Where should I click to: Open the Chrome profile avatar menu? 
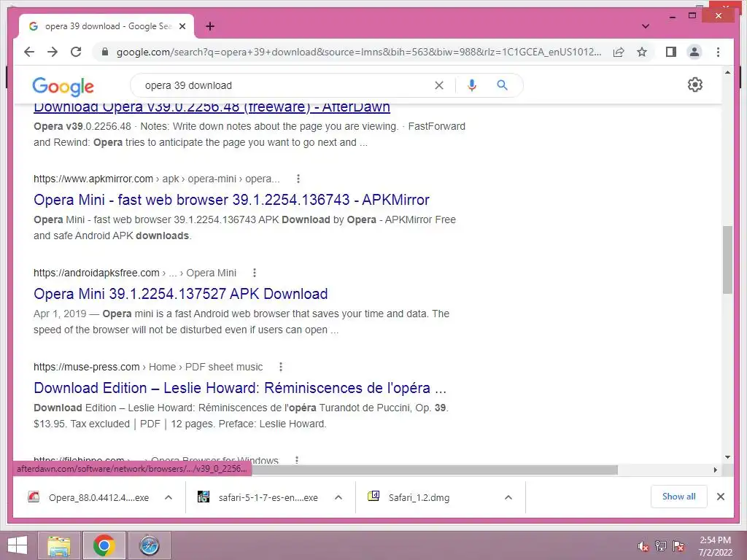[694, 52]
